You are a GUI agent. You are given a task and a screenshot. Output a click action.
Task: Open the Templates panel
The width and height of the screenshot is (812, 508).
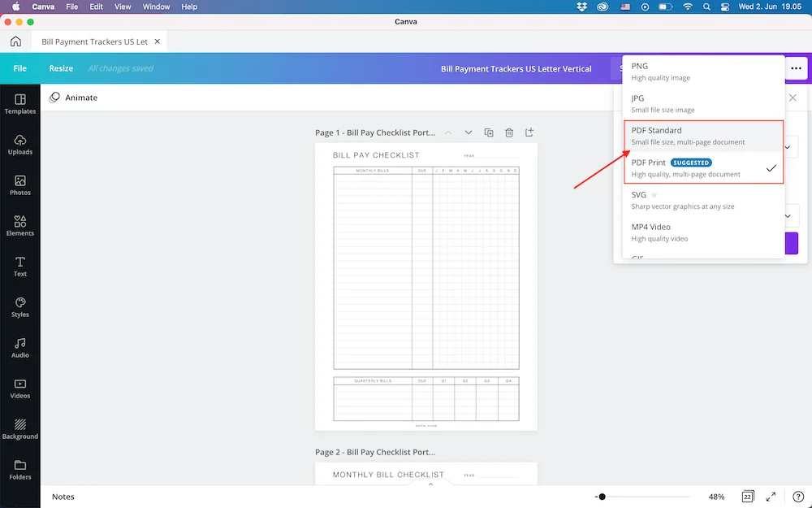[20, 104]
